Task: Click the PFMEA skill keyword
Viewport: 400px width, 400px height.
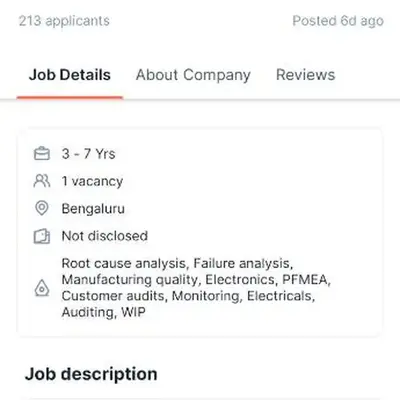Action: point(305,280)
